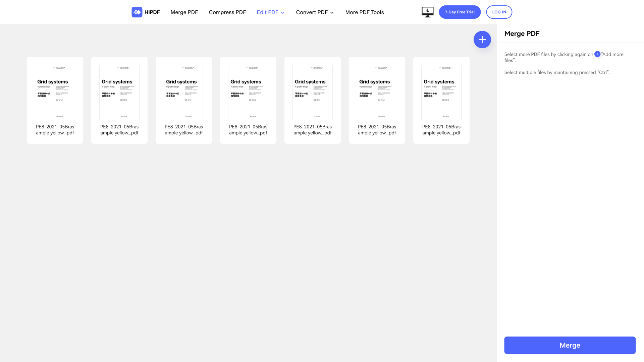Viewport: 644px width, 362px height.
Task: Select the fourth PDF thumbnail
Action: (248, 93)
